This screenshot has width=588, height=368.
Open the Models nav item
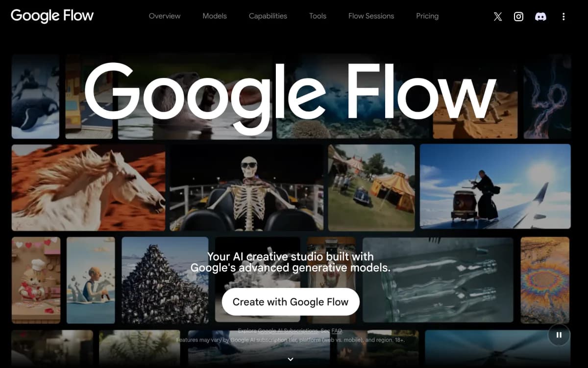pyautogui.click(x=215, y=16)
